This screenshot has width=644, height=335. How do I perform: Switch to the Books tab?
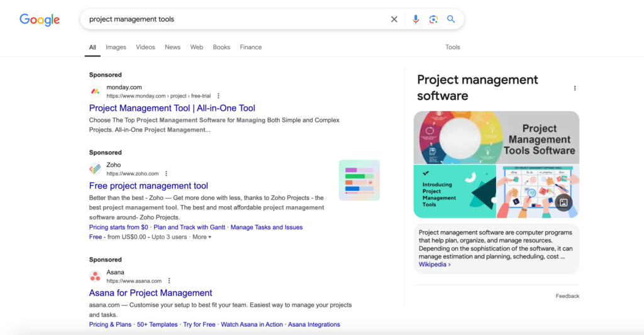click(x=221, y=47)
